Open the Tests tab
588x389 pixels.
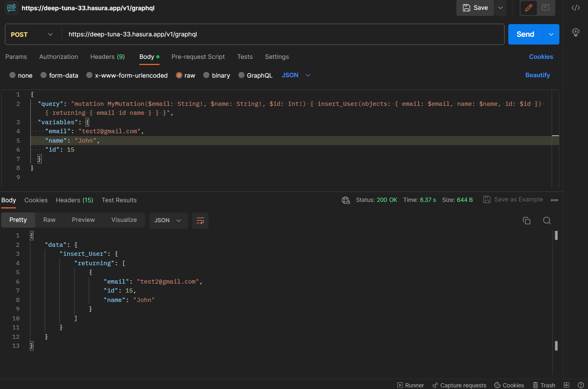pyautogui.click(x=245, y=57)
